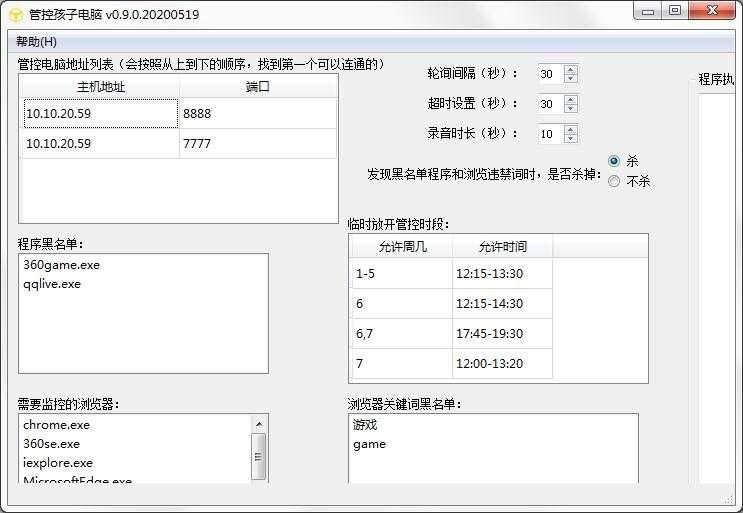The width and height of the screenshot is (743, 513).
Task: Select the time cell 12:15-14:30
Action: [502, 304]
